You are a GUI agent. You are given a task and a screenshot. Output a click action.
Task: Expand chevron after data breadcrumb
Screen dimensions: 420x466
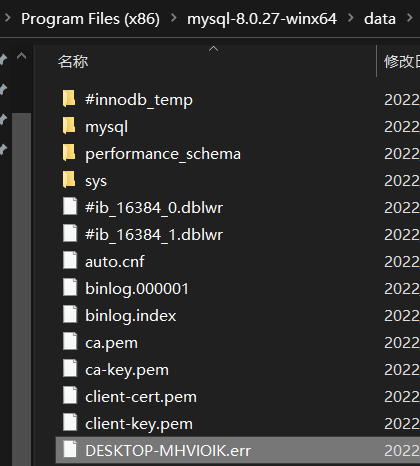click(410, 18)
